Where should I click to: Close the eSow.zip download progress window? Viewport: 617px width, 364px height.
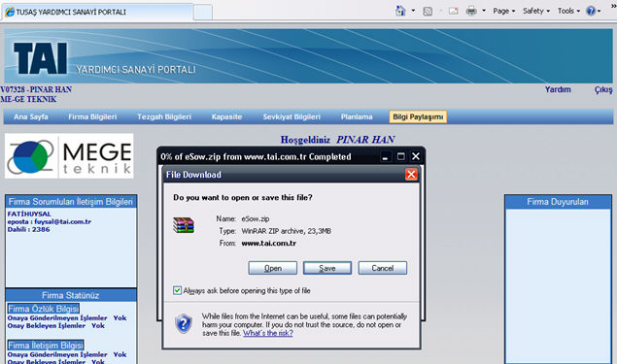[416, 156]
